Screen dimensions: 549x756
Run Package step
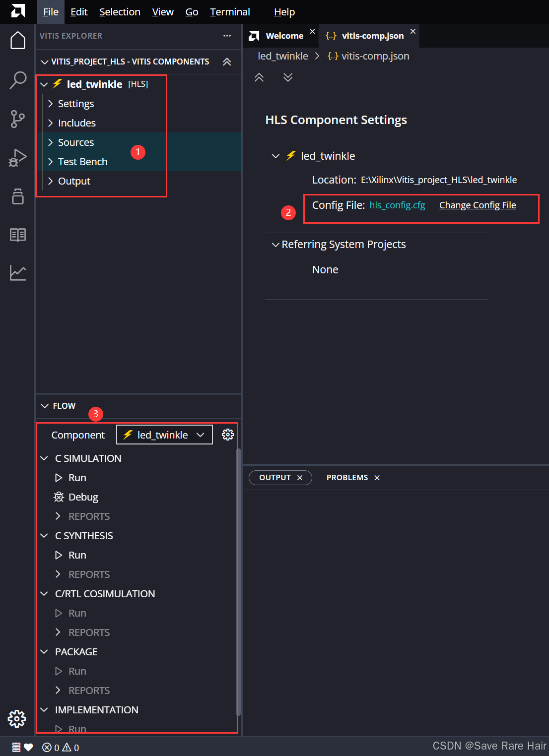click(x=70, y=671)
